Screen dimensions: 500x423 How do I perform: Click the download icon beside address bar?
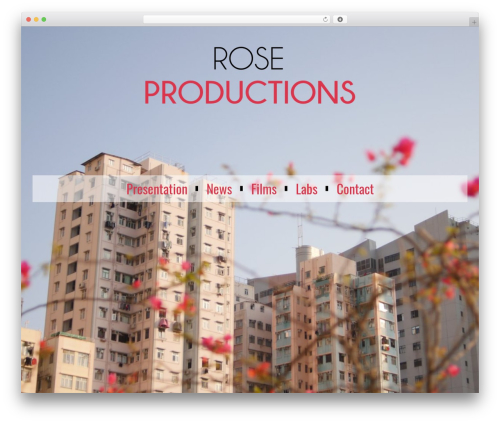(340, 20)
